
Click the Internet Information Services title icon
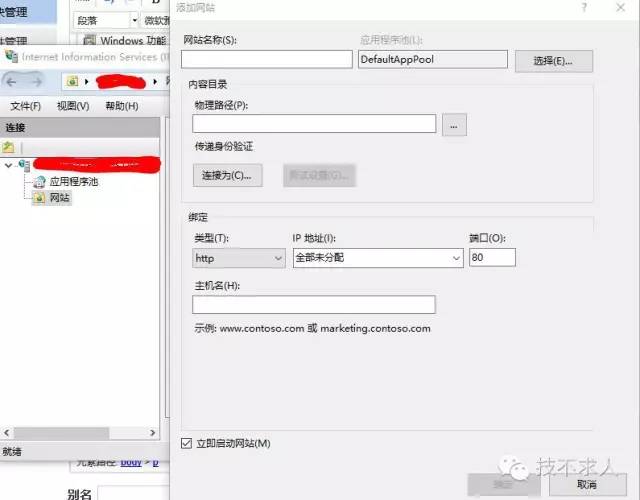click(11, 57)
